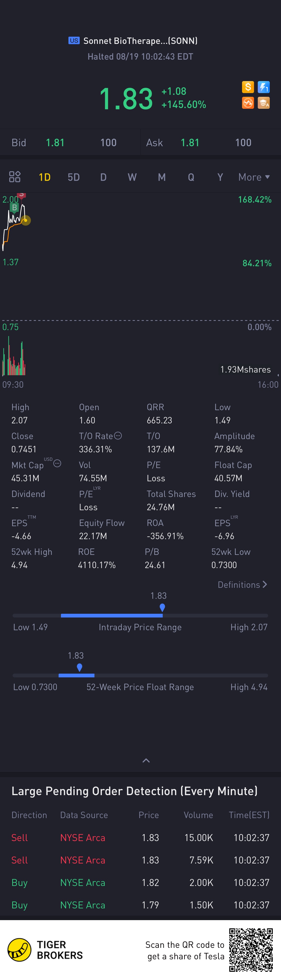Switch chart to the 5D tab
The width and height of the screenshot is (281, 980).
pyautogui.click(x=73, y=177)
